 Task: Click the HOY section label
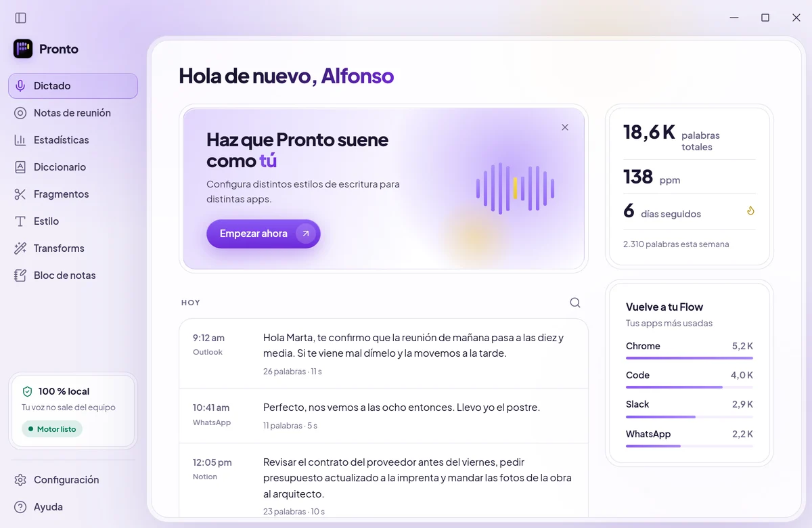(191, 303)
